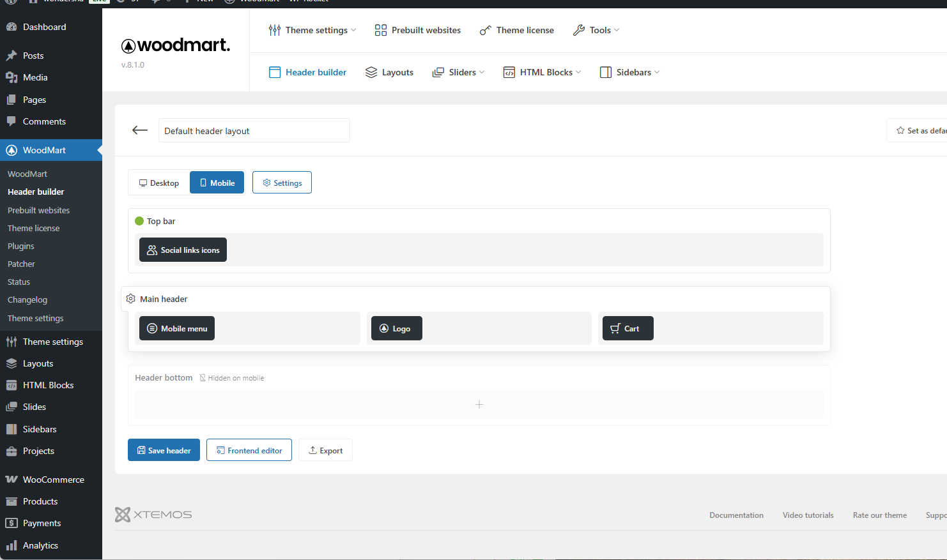Click the Media icon in sidebar

click(x=12, y=77)
